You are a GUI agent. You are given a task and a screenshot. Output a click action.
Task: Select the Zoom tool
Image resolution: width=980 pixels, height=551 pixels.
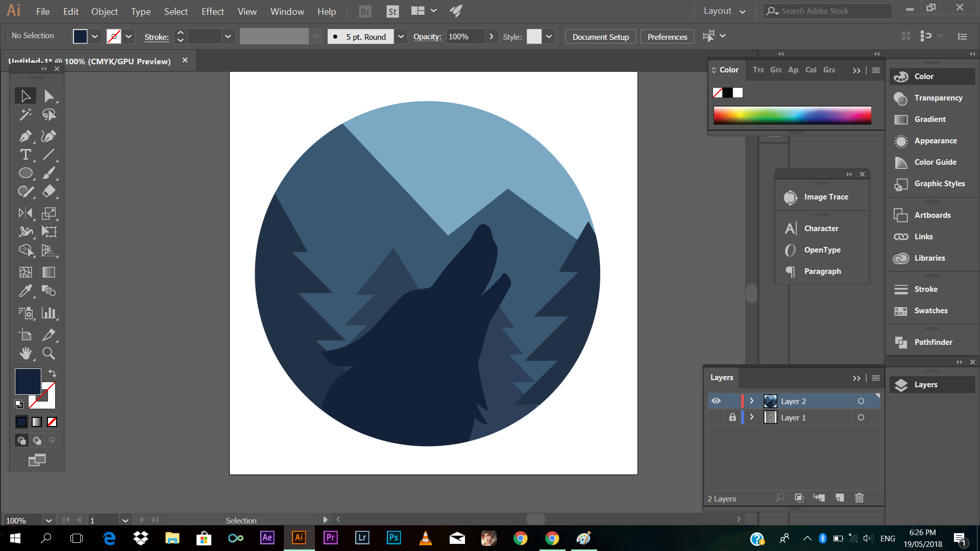(x=49, y=354)
